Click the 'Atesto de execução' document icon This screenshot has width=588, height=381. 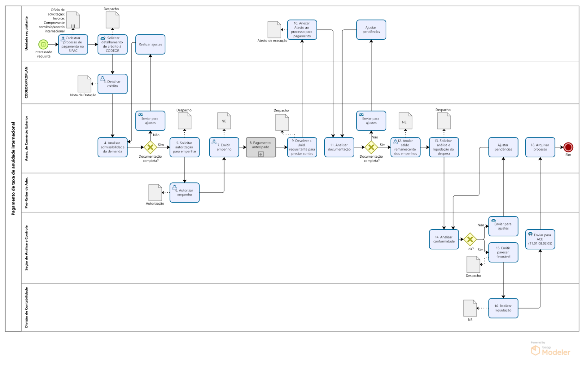274,30
